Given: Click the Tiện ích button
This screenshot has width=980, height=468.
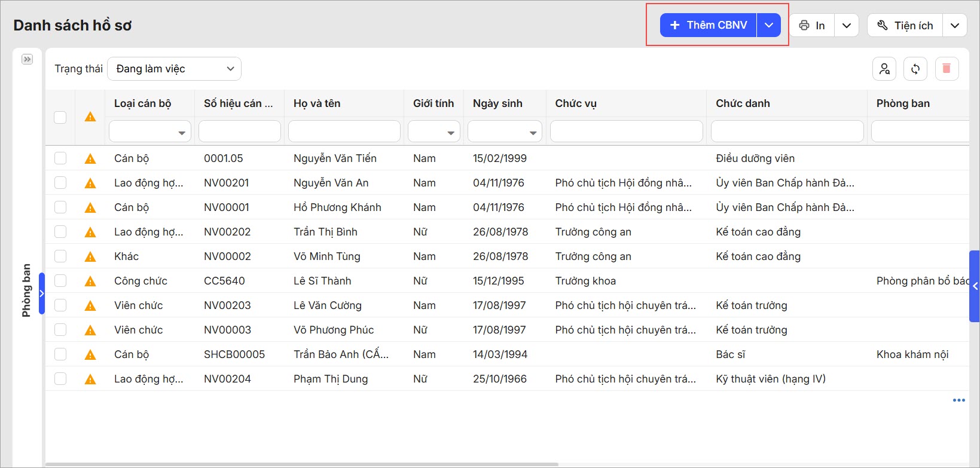Looking at the screenshot, I should click(x=905, y=25).
